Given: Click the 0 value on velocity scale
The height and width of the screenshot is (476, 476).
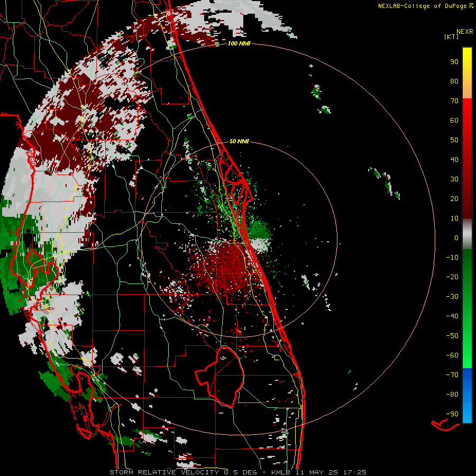Looking at the screenshot, I should [456, 237].
